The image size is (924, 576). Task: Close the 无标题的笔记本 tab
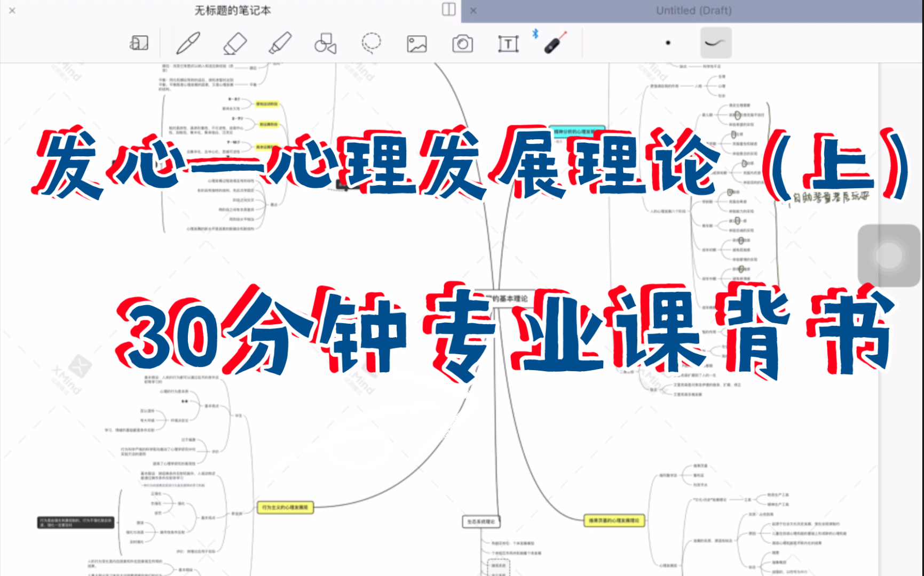tap(12, 10)
